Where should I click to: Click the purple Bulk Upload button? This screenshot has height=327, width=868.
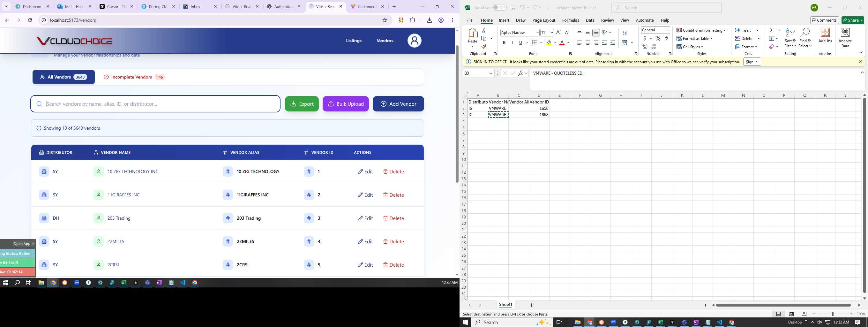(x=346, y=104)
